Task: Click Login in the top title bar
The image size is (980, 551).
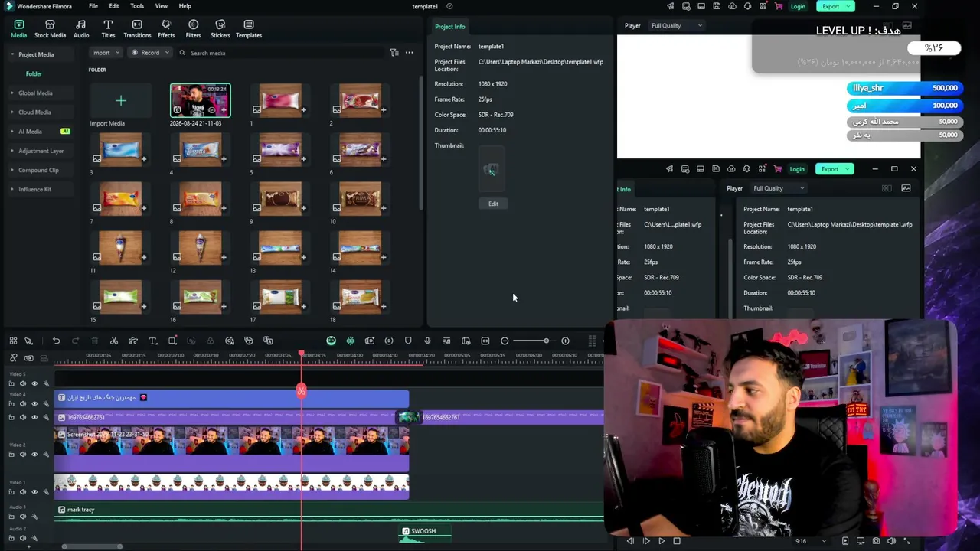Action: pos(798,6)
